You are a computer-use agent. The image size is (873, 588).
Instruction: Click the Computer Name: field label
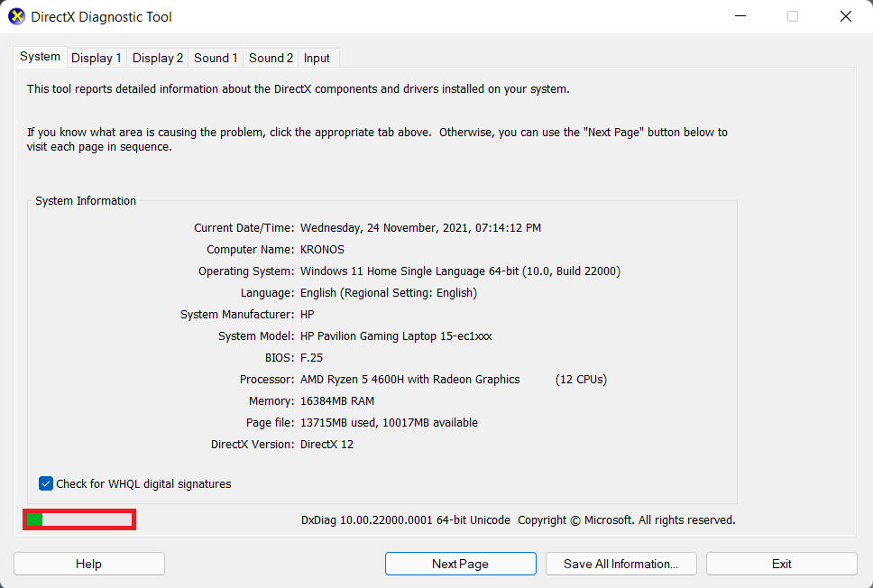click(x=251, y=250)
